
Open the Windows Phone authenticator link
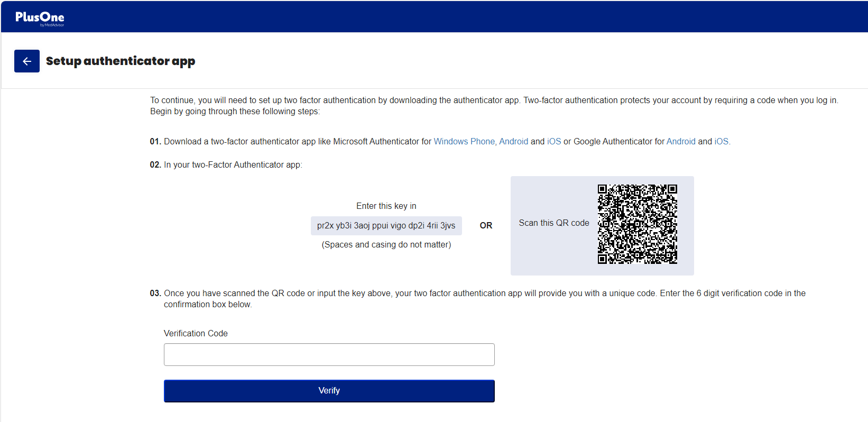[464, 141]
